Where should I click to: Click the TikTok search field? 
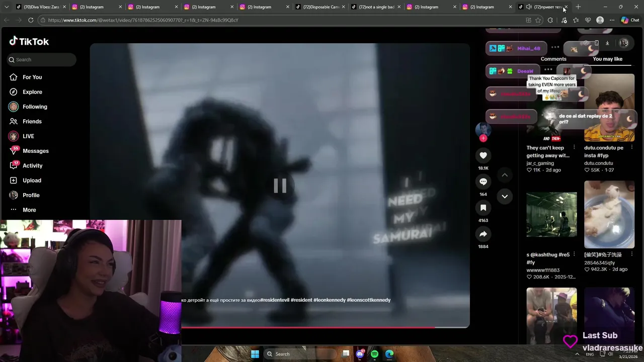(x=42, y=59)
